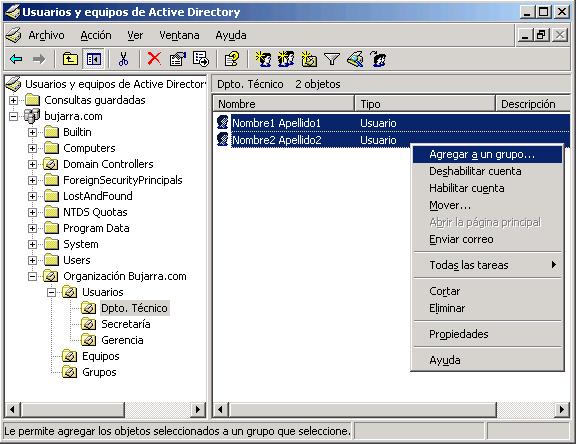The image size is (577, 444).
Task: Click the red X delete toolbar icon
Action: pos(154,58)
